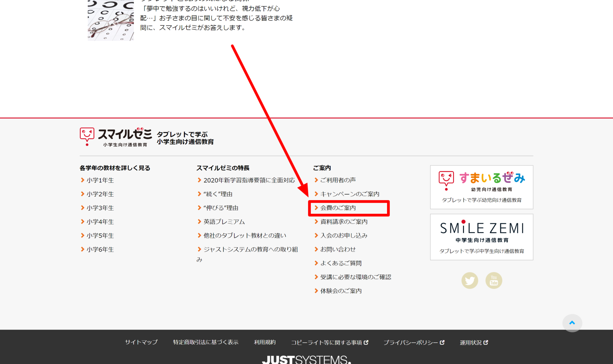
Task: Open プライバシーポリシー external link
Action: 414,342
